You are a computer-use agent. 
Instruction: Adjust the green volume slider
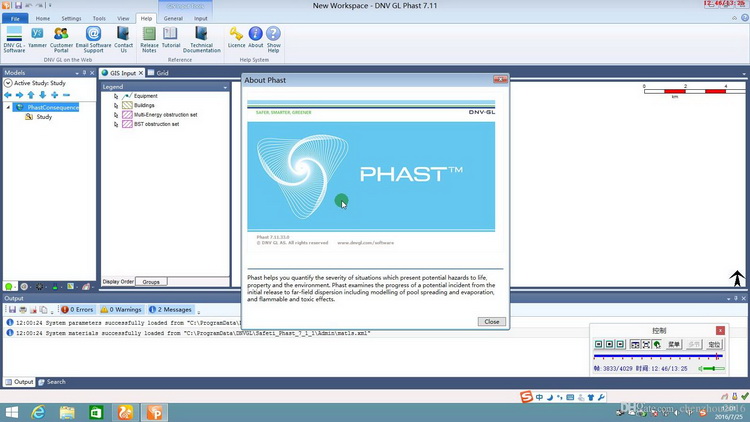click(714, 368)
